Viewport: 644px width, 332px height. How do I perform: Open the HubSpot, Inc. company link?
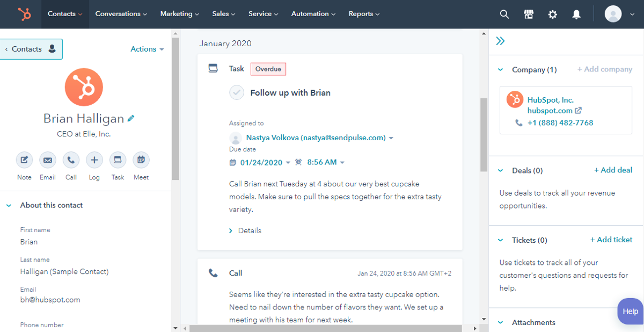pos(550,100)
